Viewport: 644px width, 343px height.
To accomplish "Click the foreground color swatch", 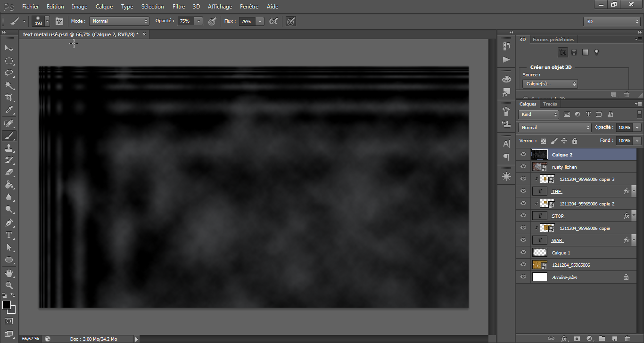I will coord(7,305).
